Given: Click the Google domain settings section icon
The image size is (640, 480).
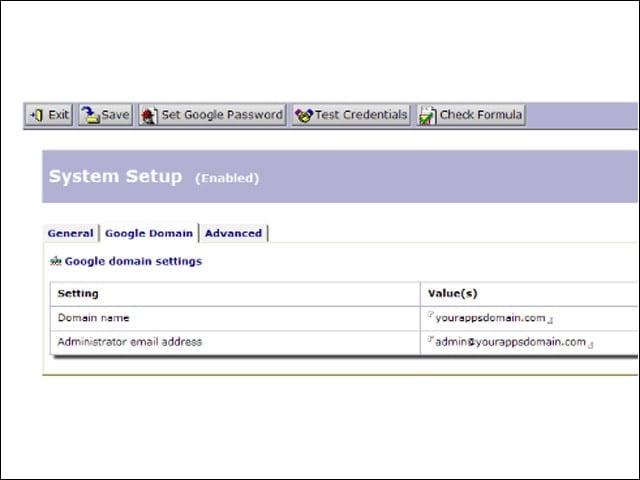Looking at the screenshot, I should [56, 261].
